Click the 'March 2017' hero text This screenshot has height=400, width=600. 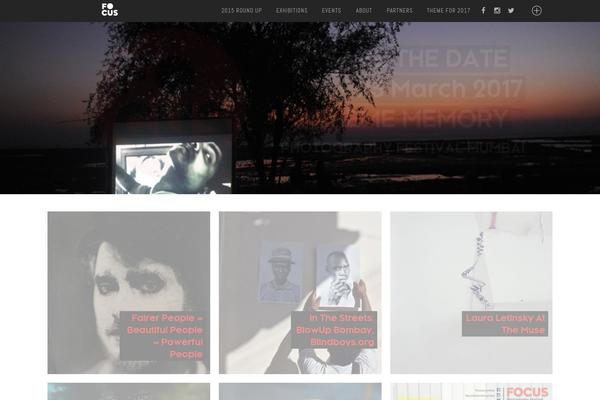[x=457, y=88]
